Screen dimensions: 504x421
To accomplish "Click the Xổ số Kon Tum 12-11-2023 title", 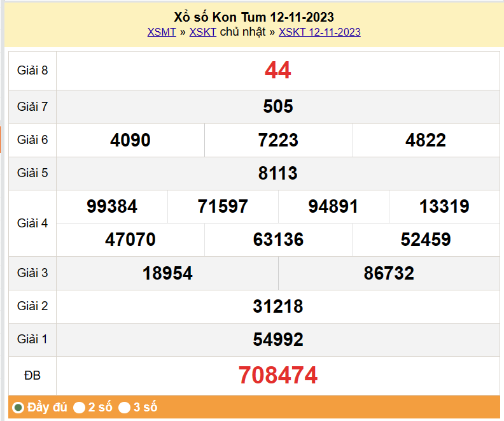I will point(253,17).
